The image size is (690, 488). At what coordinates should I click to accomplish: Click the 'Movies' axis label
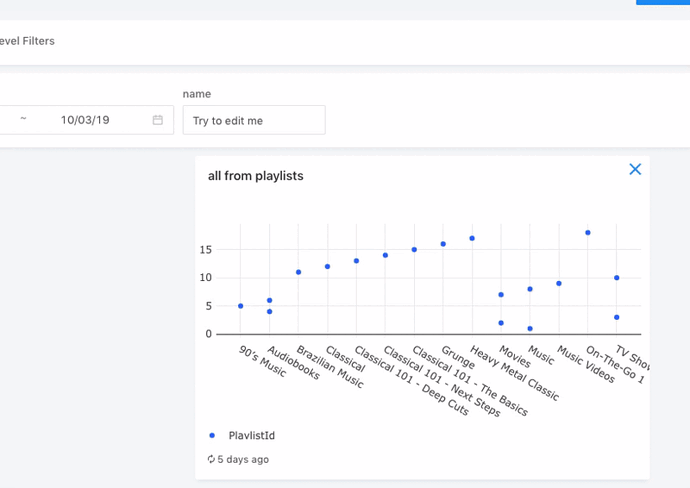point(515,356)
